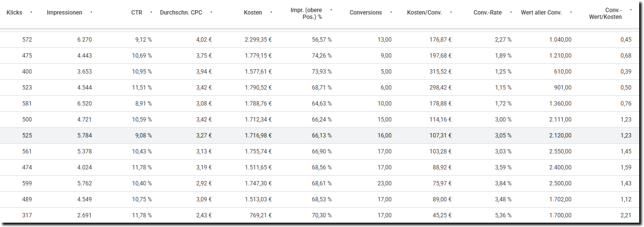
Task: Select the 23,00 conversions cell
Action: (384, 183)
